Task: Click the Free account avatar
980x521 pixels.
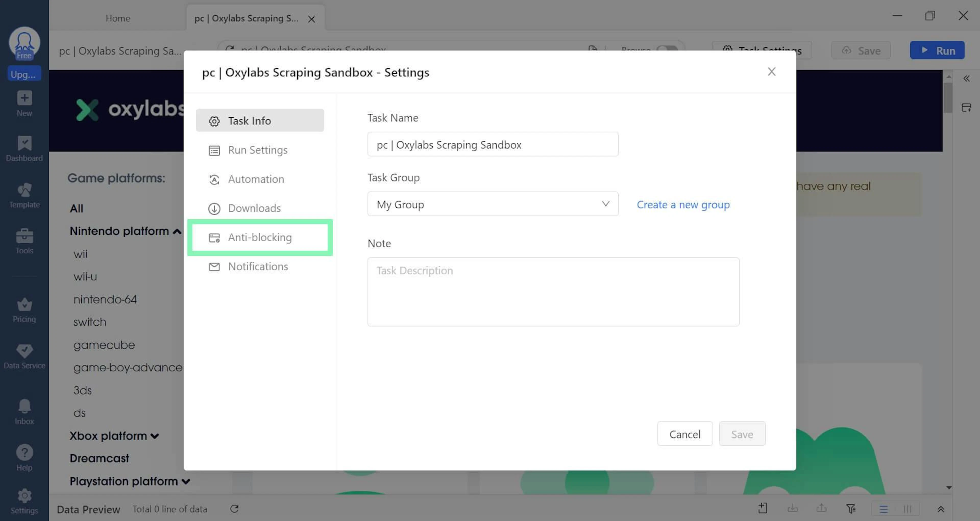Action: point(24,43)
